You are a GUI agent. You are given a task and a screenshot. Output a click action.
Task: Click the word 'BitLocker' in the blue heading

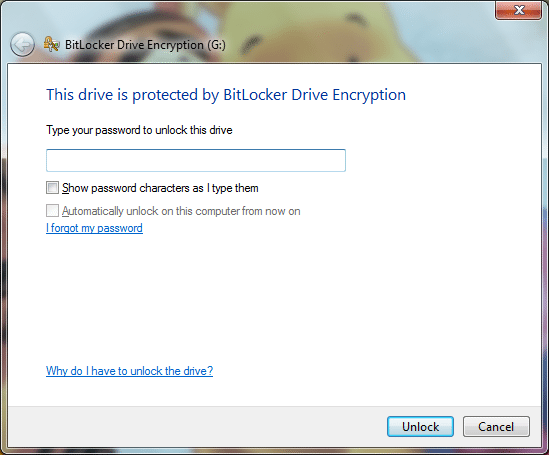click(x=255, y=95)
